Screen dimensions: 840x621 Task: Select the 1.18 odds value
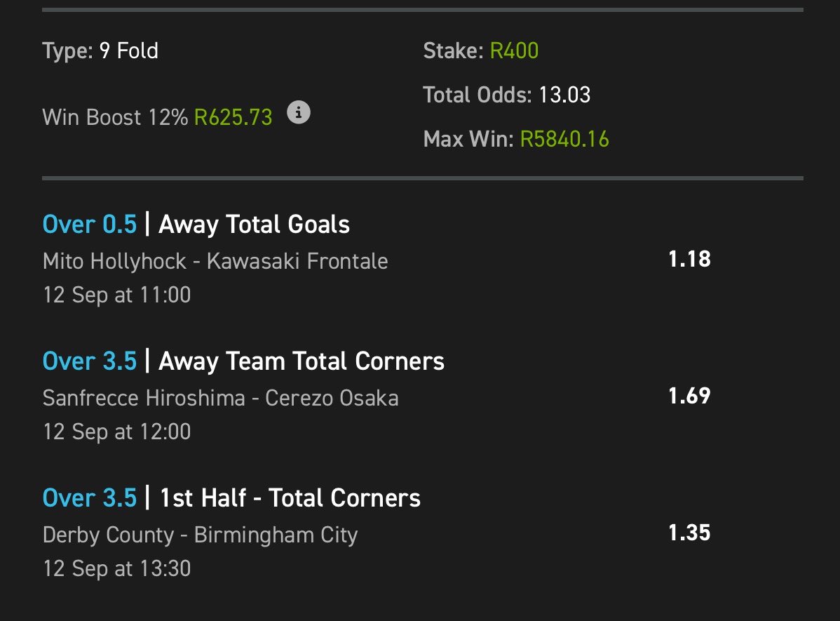689,259
